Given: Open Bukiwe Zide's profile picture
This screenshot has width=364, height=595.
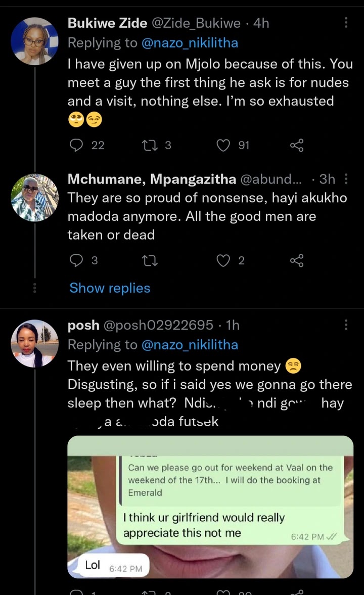Looking at the screenshot, I should tap(35, 41).
